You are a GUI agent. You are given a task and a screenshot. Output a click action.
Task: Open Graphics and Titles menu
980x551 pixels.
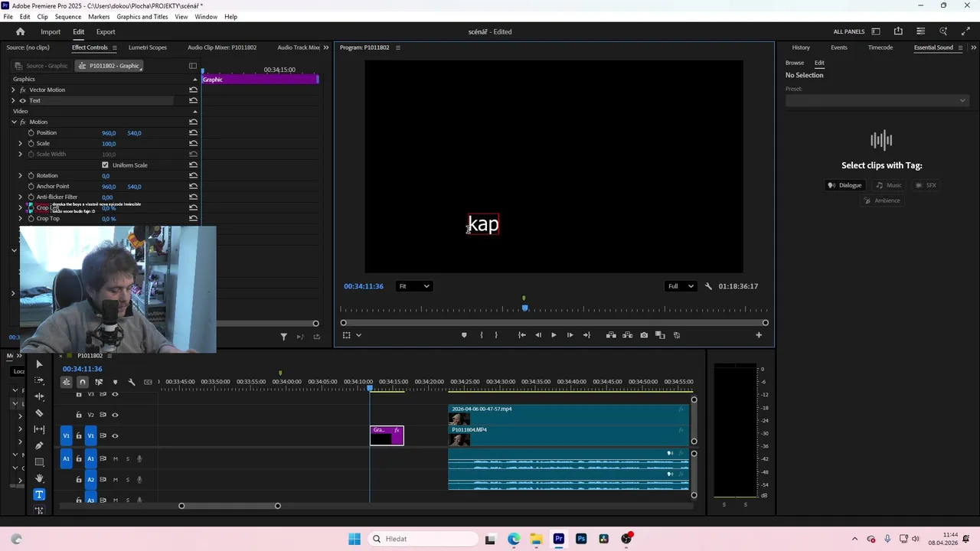pyautogui.click(x=142, y=17)
